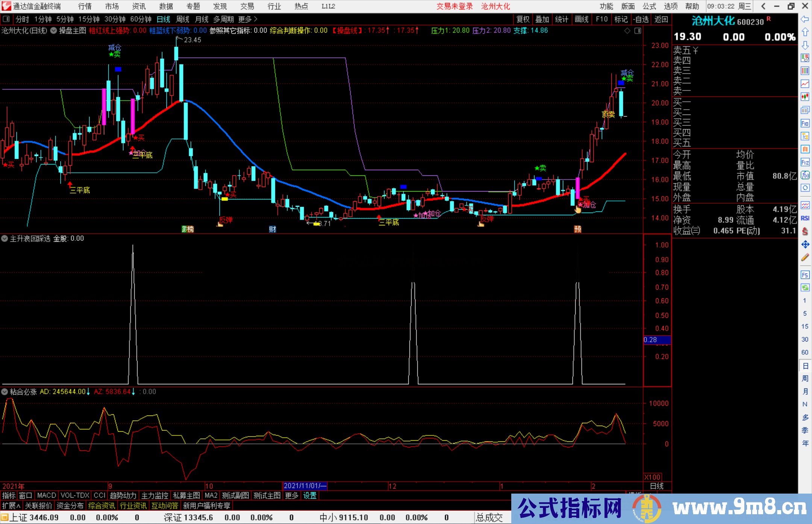
Task: Toggle the 操盘主图 indicator circle button
Action: [x=54, y=31]
